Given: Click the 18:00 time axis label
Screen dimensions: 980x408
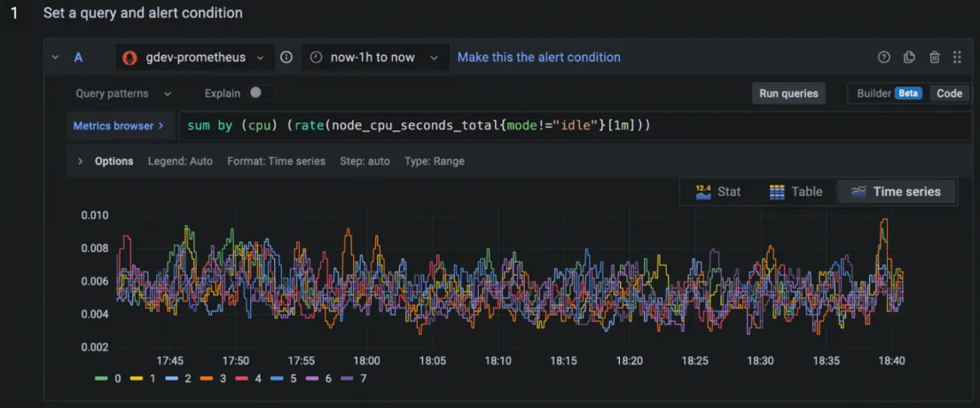Looking at the screenshot, I should coord(366,360).
